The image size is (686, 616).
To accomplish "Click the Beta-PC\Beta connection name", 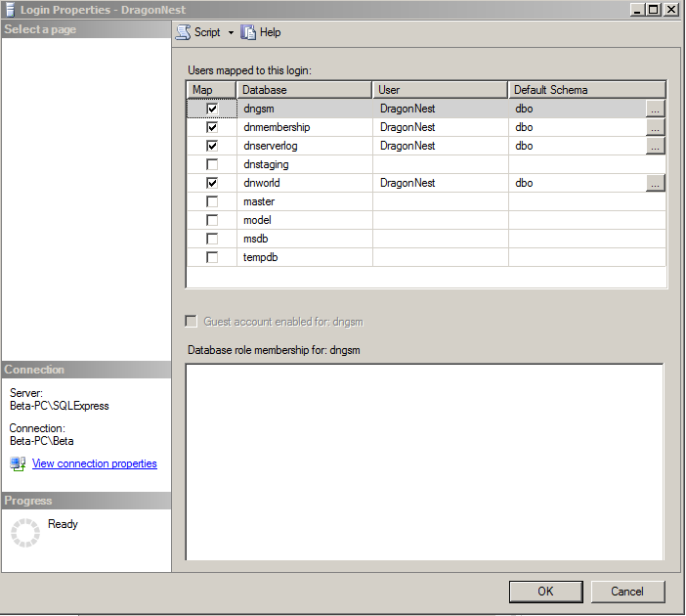I will click(x=42, y=441).
